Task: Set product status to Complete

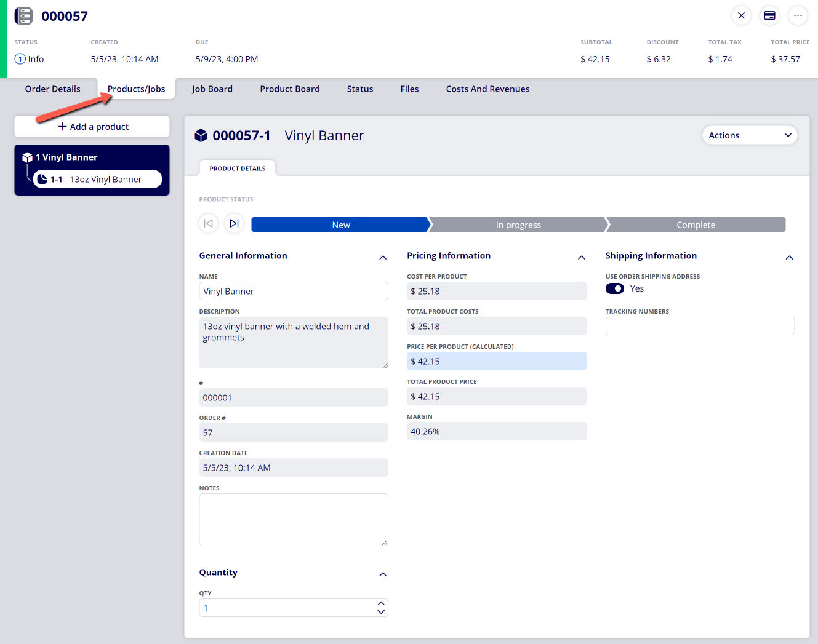Action: point(696,225)
